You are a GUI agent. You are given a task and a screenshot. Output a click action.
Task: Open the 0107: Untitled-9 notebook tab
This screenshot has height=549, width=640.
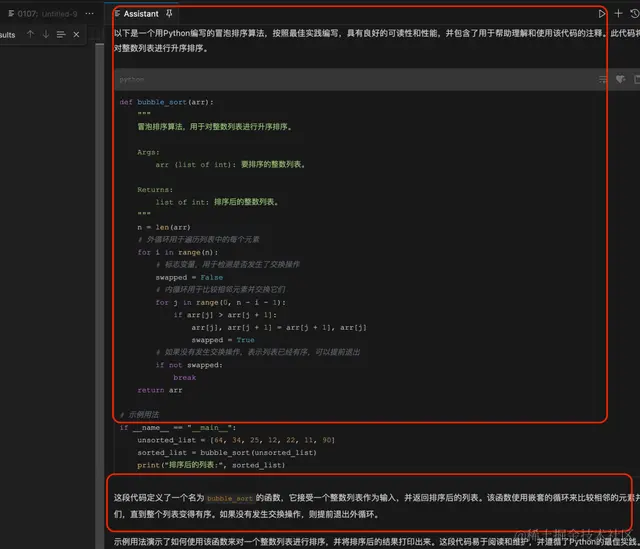pos(43,14)
